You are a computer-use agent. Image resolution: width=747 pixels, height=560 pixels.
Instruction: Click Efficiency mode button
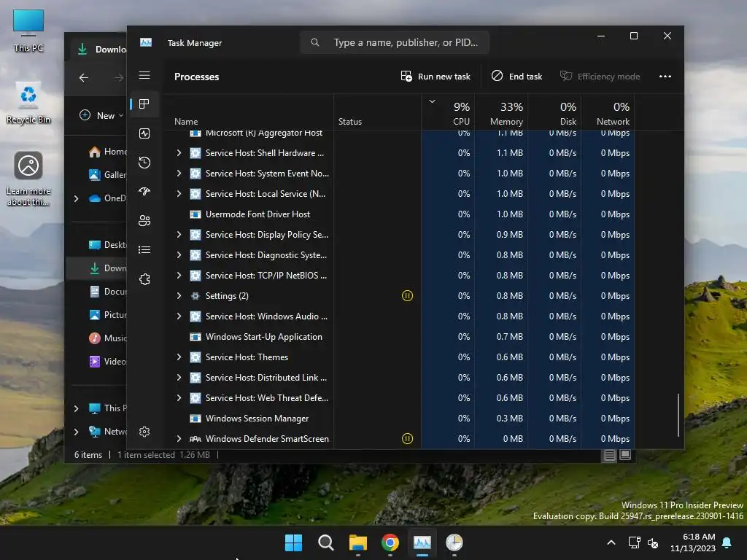click(600, 76)
